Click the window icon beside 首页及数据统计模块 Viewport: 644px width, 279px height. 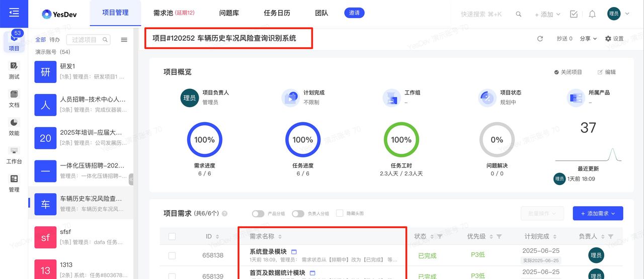[x=312, y=273]
